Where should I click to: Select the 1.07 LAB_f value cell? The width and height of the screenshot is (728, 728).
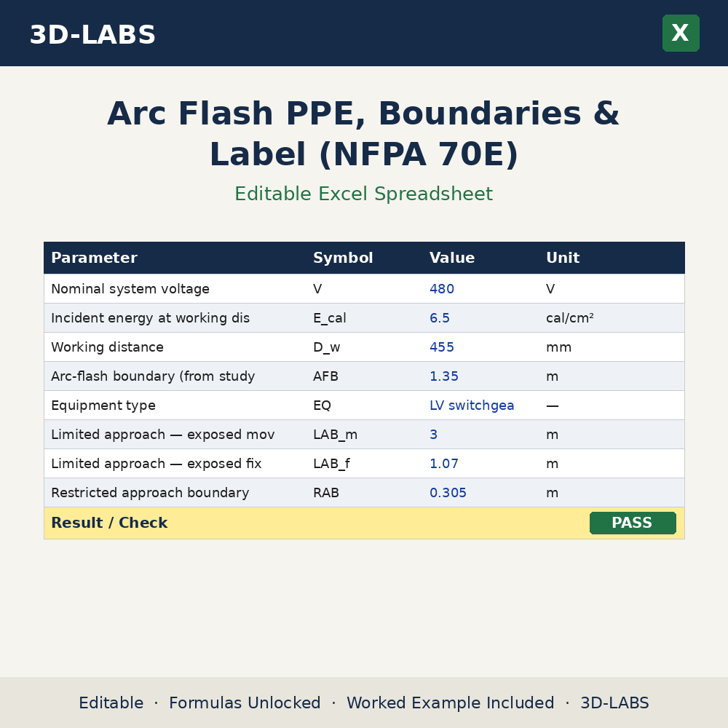point(443,463)
